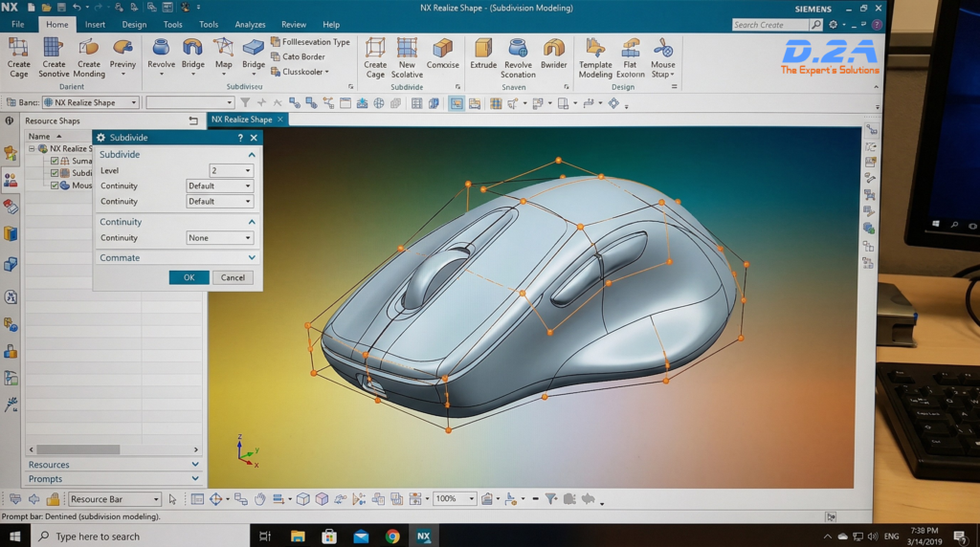The image size is (980, 547).
Task: Open the File menu
Action: point(18,24)
